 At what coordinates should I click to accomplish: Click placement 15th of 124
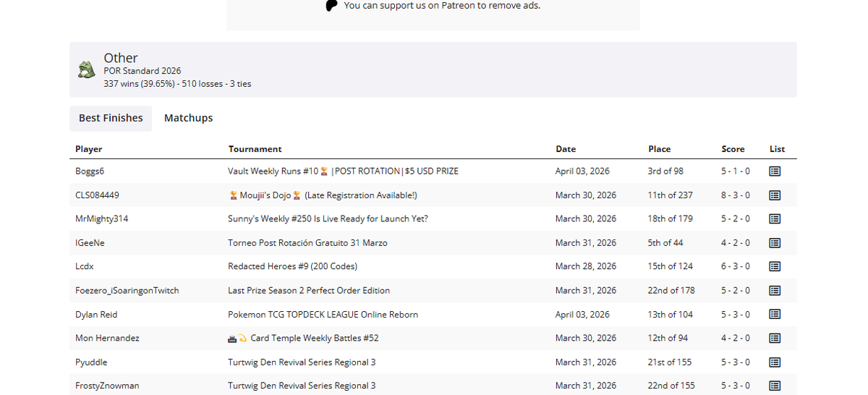[x=671, y=266]
